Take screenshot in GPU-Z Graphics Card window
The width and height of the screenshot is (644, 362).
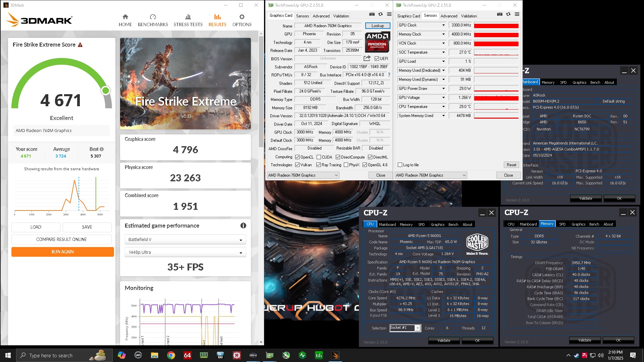coord(372,14)
